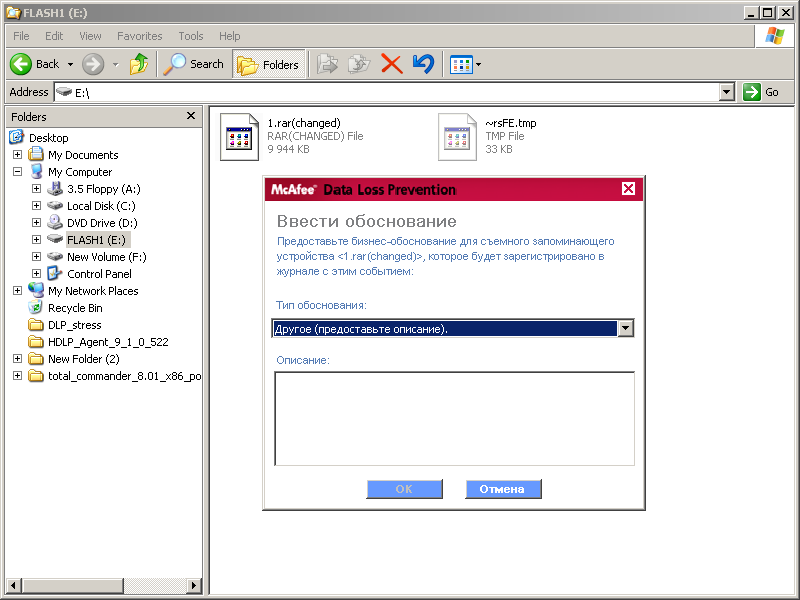Select FLASH1 (E:) in tree

(96, 240)
